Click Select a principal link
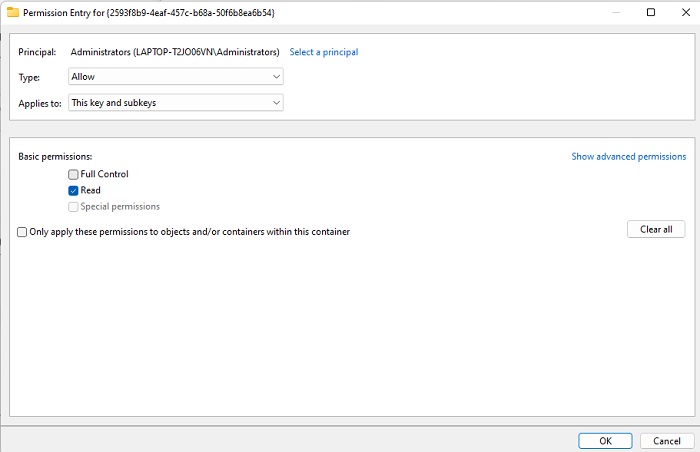This screenshot has width=700, height=452. point(324,52)
